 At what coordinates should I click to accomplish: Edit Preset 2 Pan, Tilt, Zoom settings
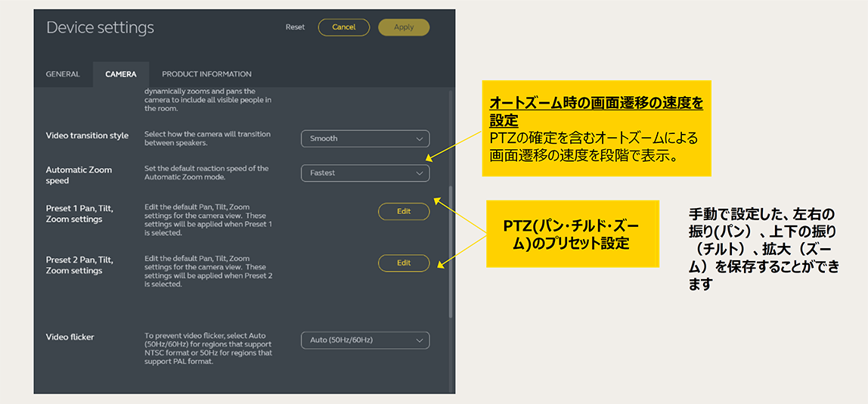[404, 263]
